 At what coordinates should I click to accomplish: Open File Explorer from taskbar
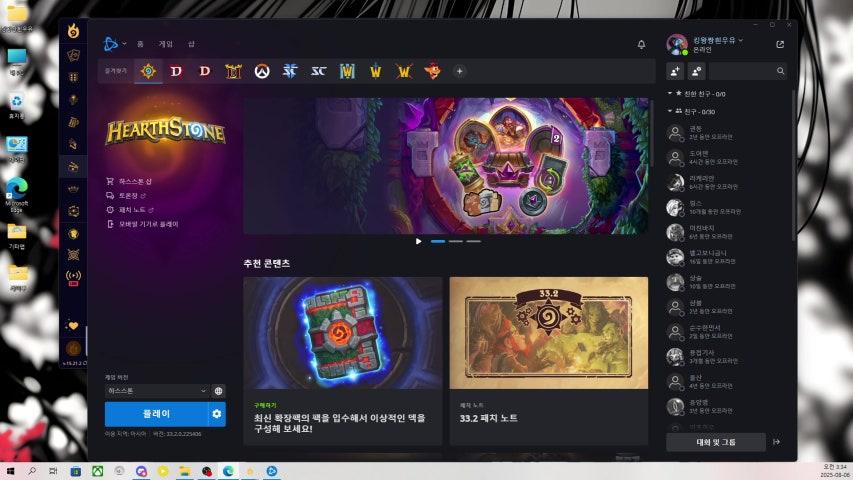pyautogui.click(x=185, y=471)
